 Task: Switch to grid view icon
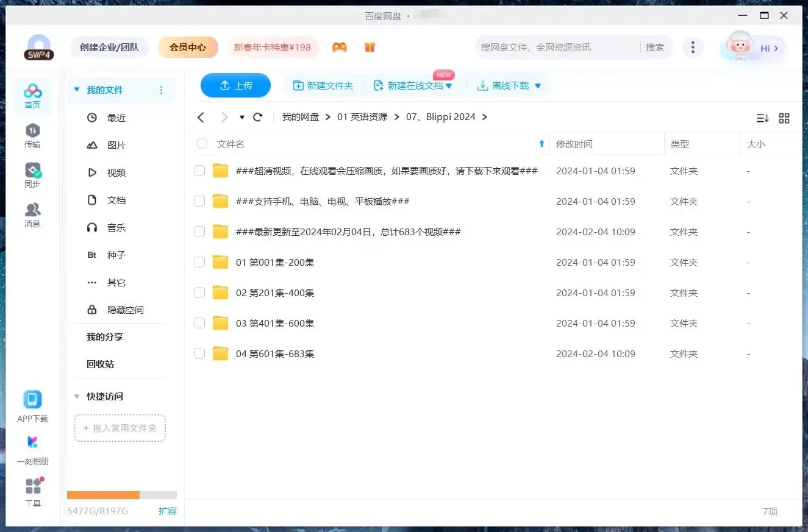(784, 118)
